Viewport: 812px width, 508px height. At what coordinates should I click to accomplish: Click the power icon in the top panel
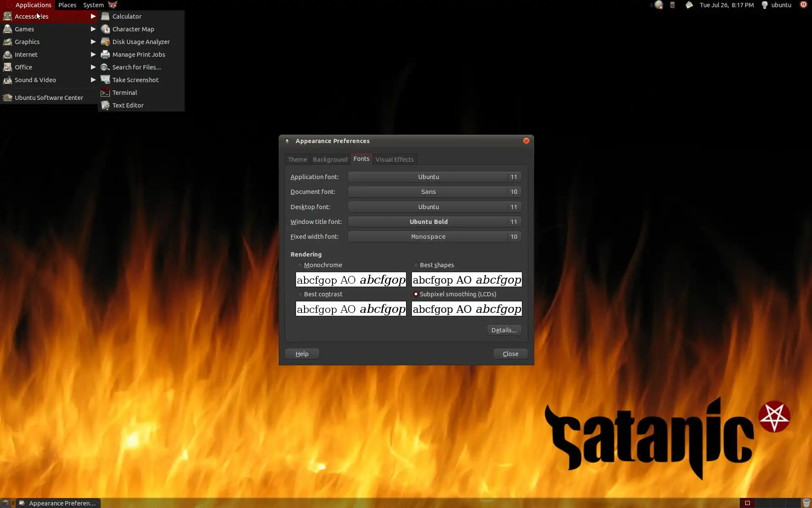tap(803, 5)
